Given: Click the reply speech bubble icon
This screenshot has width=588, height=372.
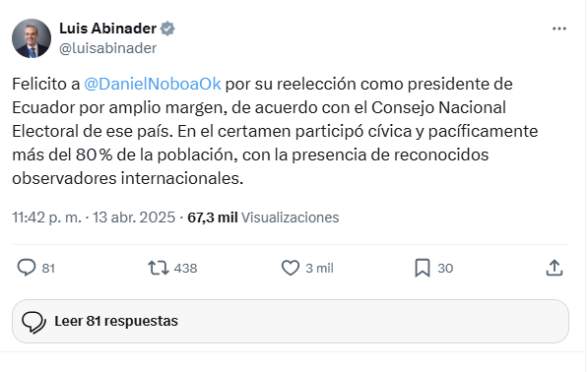Looking at the screenshot, I should 27,268.
